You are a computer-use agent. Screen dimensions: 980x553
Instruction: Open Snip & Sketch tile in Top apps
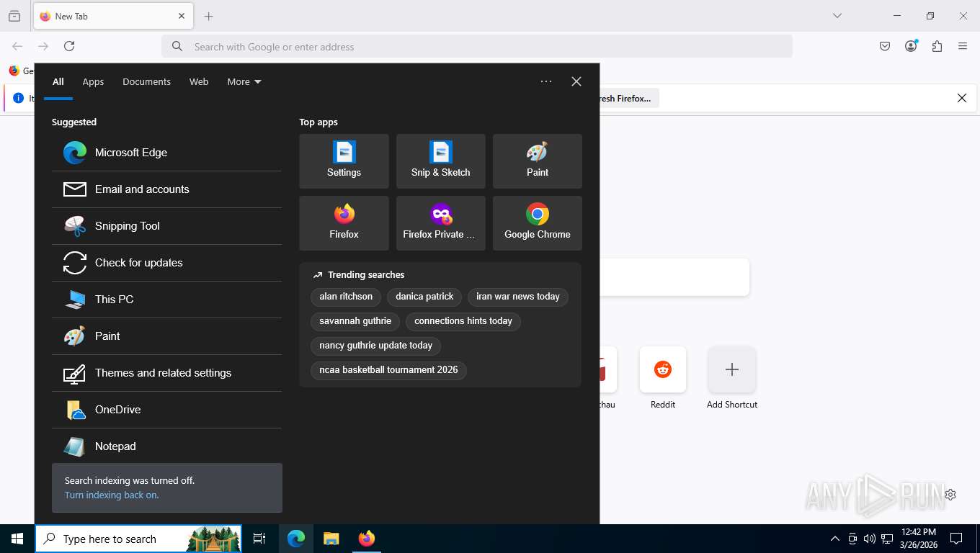point(440,161)
